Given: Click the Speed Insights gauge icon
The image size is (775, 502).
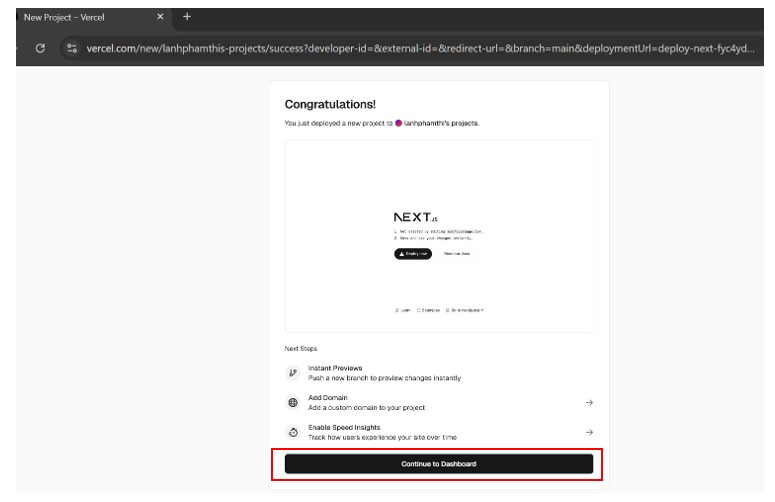Looking at the screenshot, I should coord(293,432).
